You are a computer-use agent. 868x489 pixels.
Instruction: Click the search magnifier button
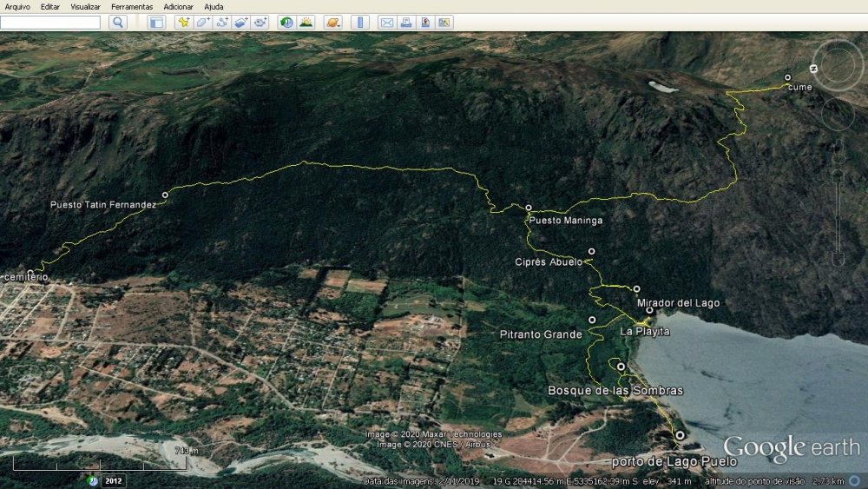(x=118, y=23)
